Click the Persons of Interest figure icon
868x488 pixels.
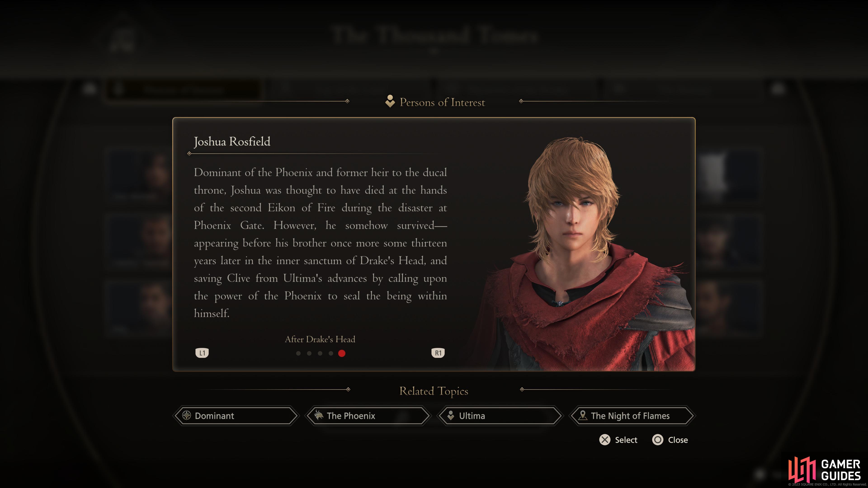coord(390,101)
